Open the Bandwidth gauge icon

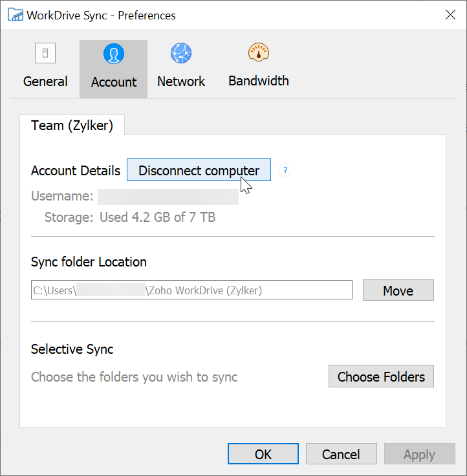[258, 53]
